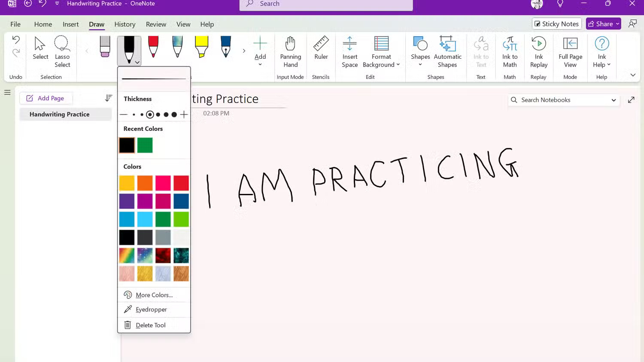
Task: Click Delete Tool to remove this pen
Action: coord(150,325)
